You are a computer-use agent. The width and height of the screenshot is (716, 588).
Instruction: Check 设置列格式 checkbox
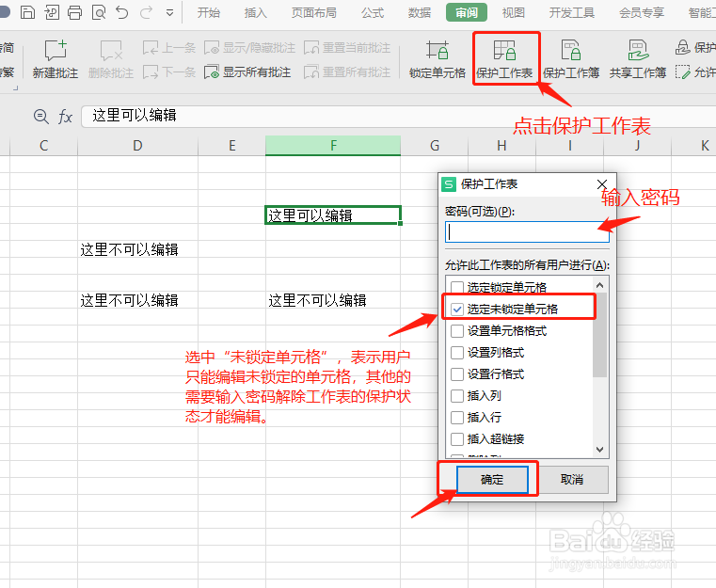click(x=457, y=353)
